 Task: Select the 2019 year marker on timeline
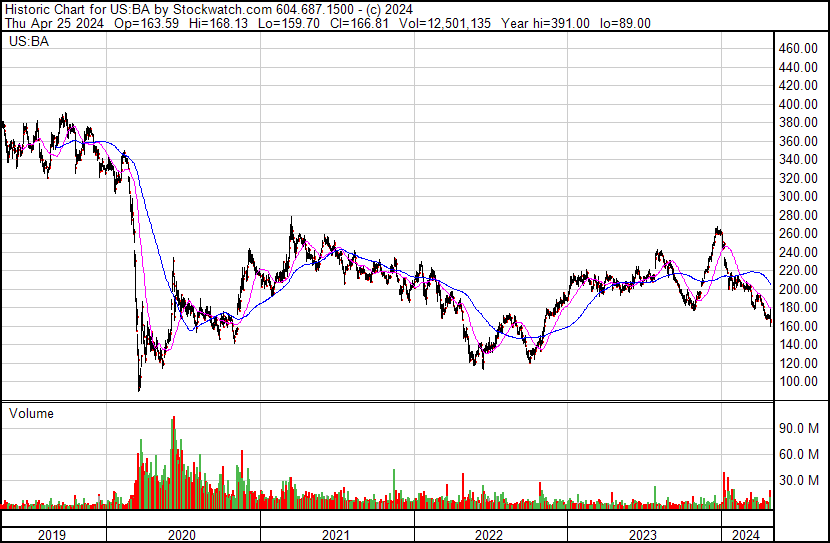click(x=52, y=534)
